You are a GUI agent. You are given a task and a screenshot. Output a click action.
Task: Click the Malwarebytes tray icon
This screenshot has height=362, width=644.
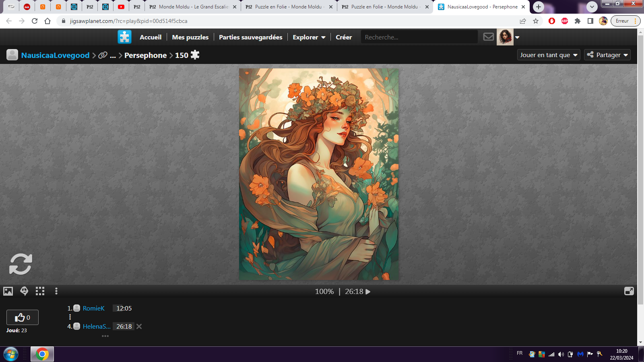[x=580, y=354]
